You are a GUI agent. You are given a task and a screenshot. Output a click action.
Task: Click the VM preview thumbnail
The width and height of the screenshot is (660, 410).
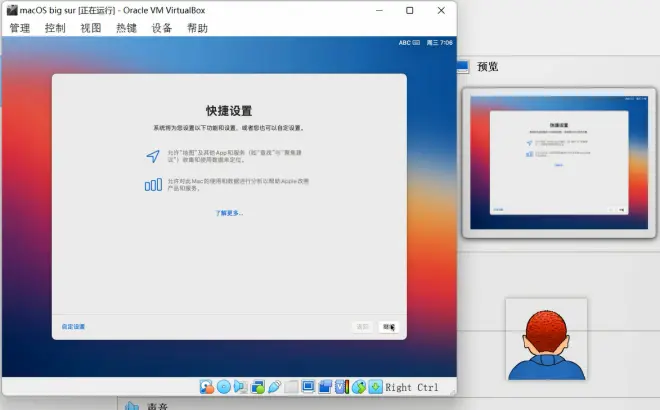point(559,162)
